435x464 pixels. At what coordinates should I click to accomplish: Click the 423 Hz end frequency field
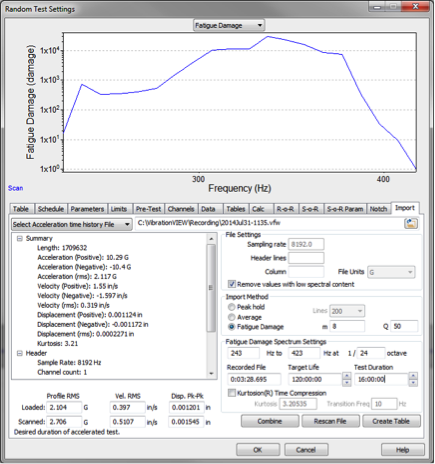coord(304,353)
